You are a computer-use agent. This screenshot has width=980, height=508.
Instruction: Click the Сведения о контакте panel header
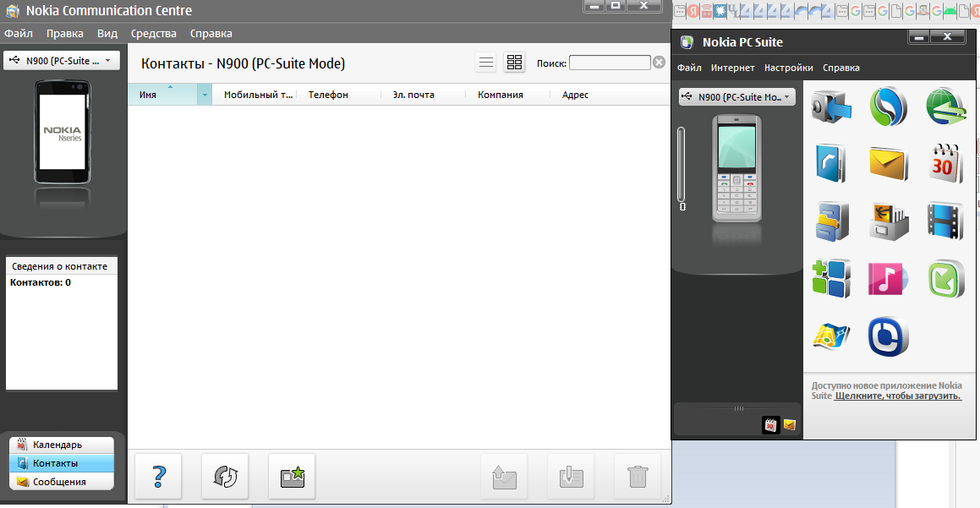[x=62, y=266]
